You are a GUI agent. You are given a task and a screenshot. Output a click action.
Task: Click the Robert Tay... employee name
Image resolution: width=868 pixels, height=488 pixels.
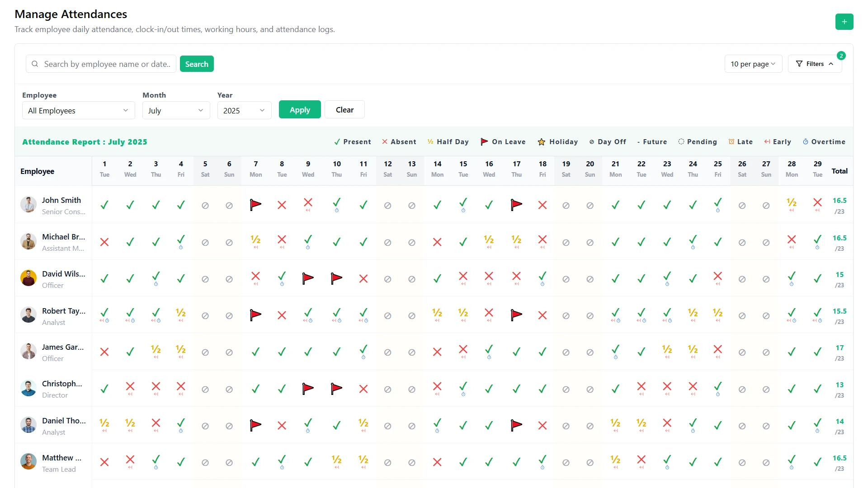[64, 311]
